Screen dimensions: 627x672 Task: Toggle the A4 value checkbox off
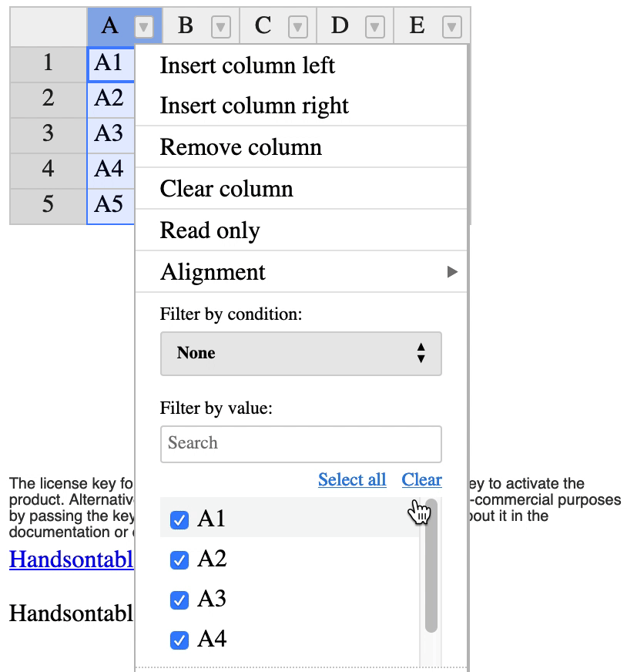(179, 640)
